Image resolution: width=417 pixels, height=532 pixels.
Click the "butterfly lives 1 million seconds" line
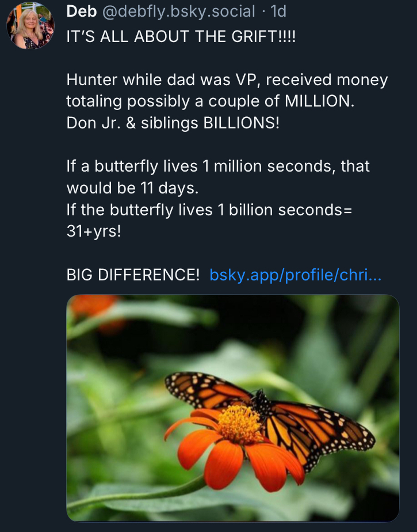pyautogui.click(x=218, y=166)
